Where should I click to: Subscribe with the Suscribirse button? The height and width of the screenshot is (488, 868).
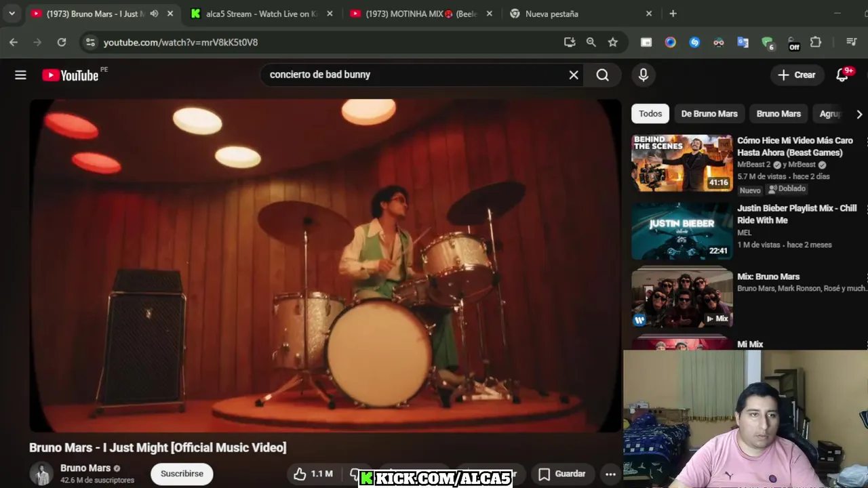click(x=182, y=474)
